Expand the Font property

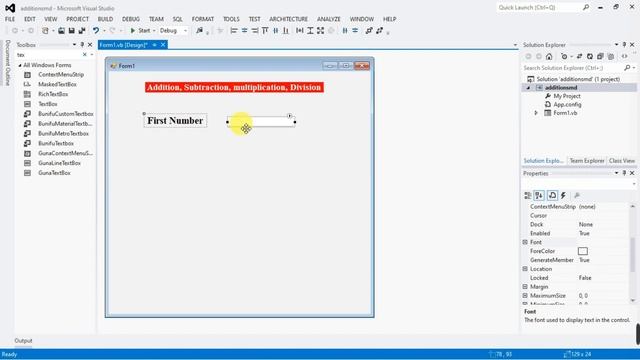pyautogui.click(x=525, y=242)
